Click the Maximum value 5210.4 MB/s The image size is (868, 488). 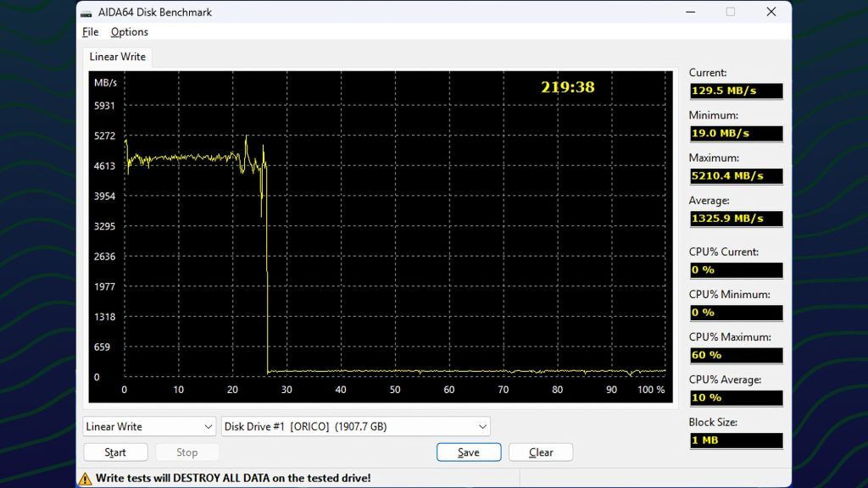[x=736, y=176]
